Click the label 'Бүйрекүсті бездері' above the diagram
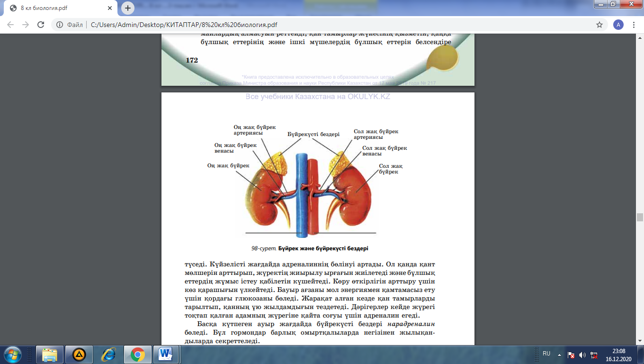This screenshot has height=364, width=644. point(313,134)
